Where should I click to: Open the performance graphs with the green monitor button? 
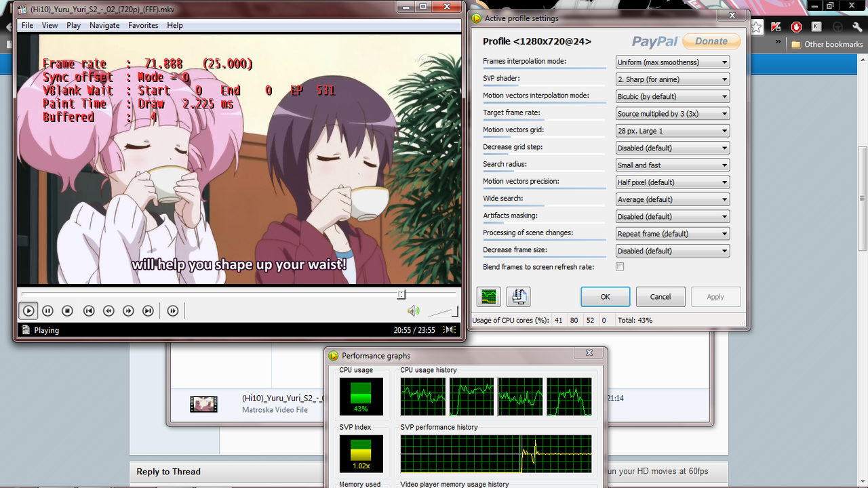(489, 297)
